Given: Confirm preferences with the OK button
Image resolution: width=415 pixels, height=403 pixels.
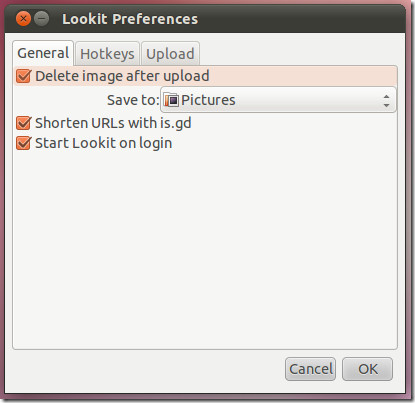Looking at the screenshot, I should point(368,369).
